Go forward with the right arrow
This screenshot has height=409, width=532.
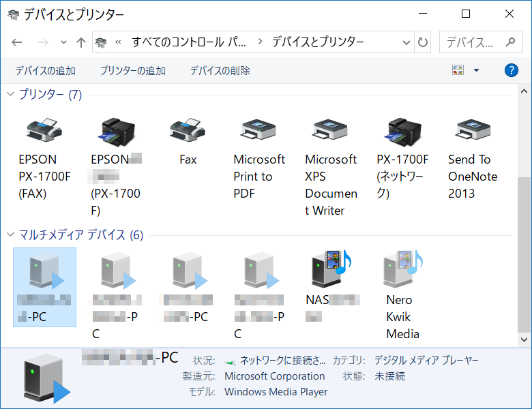[43, 42]
